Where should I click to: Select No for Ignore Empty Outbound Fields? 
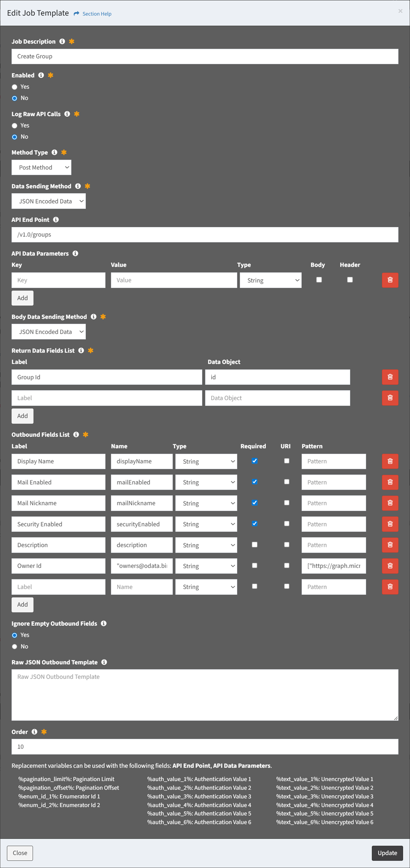click(x=15, y=646)
